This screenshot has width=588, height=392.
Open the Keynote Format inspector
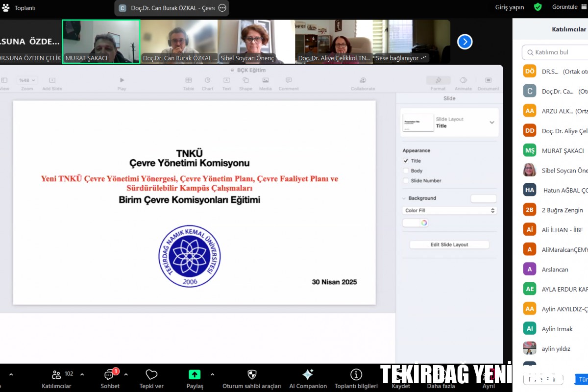[x=438, y=83]
